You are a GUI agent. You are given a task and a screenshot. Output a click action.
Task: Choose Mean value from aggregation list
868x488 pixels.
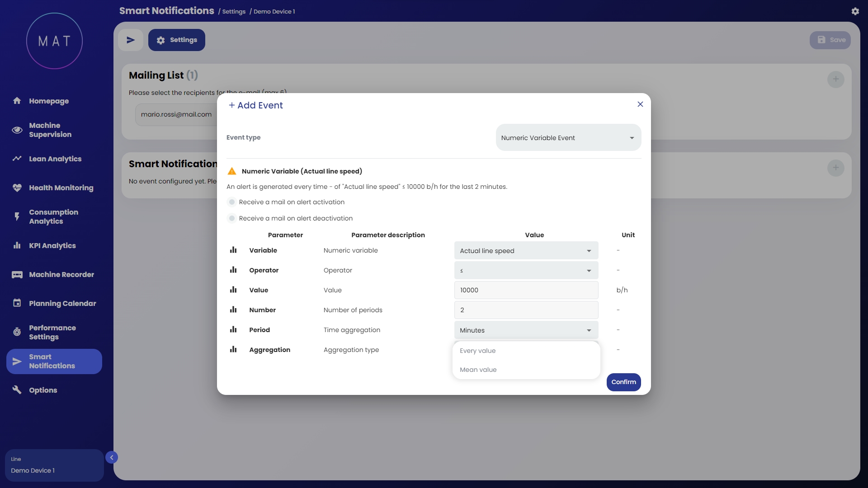click(478, 370)
